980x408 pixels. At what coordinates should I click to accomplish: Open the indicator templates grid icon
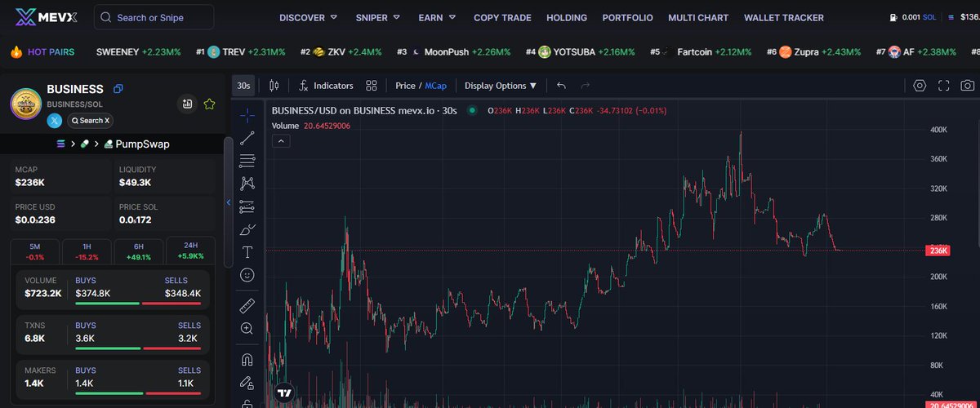point(372,85)
